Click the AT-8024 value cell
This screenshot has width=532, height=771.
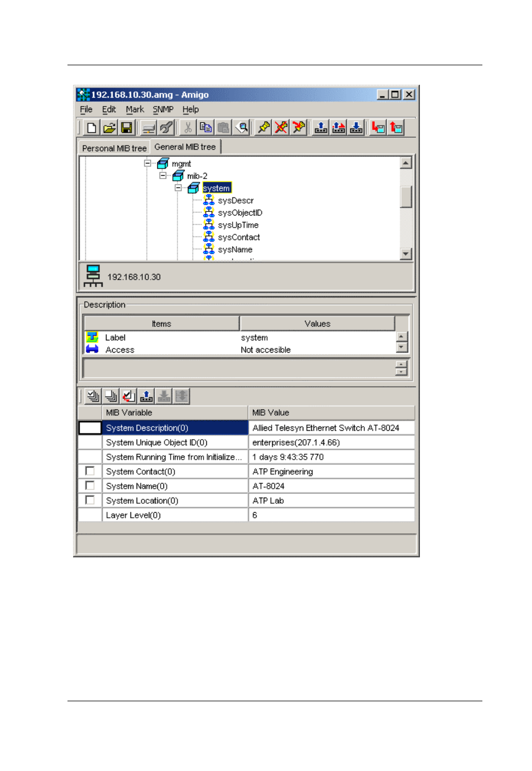(331, 486)
